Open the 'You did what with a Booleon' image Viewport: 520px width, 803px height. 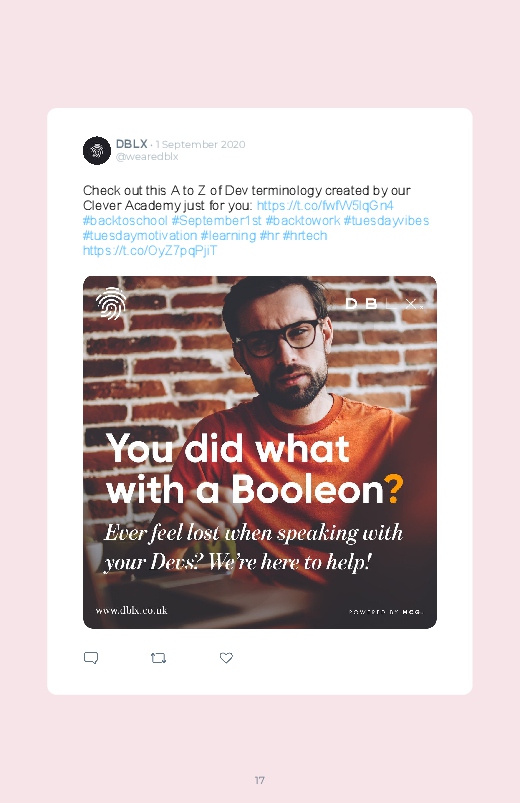tap(260, 452)
